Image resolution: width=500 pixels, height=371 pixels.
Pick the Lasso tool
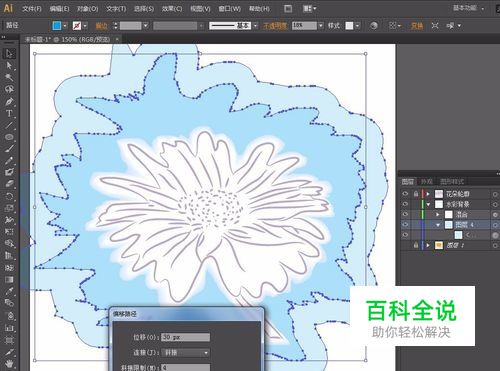pyautogui.click(x=9, y=89)
